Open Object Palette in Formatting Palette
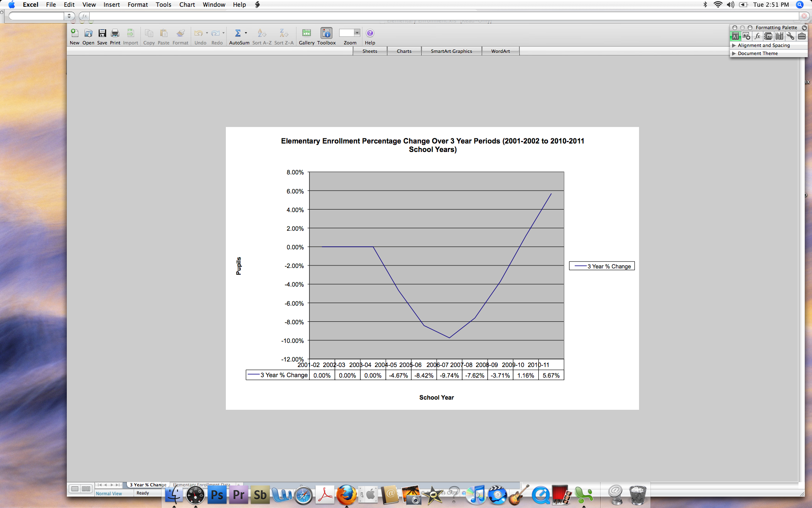Viewport: 812px width, 508px height. [746, 36]
